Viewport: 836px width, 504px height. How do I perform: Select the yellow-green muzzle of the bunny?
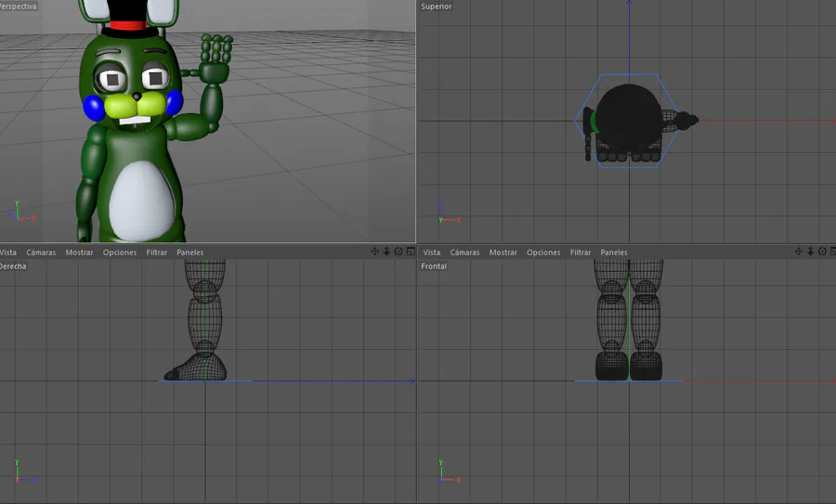(136, 105)
